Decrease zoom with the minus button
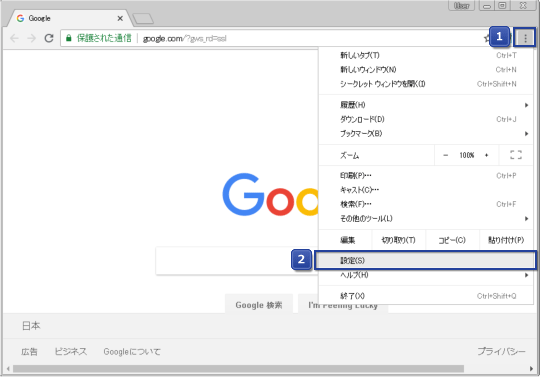The height and width of the screenshot is (377, 540). (445, 155)
